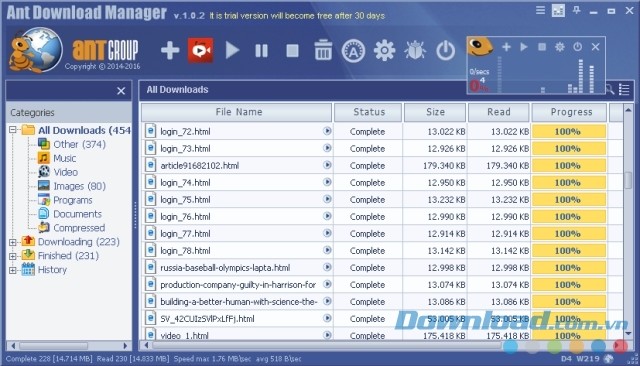Click the categories search input field
This screenshot has width=640, height=366.
coord(61,91)
